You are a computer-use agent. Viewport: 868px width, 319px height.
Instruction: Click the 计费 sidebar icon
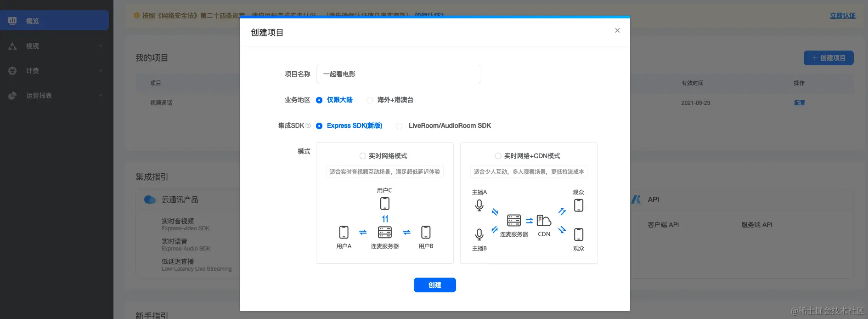pos(12,71)
